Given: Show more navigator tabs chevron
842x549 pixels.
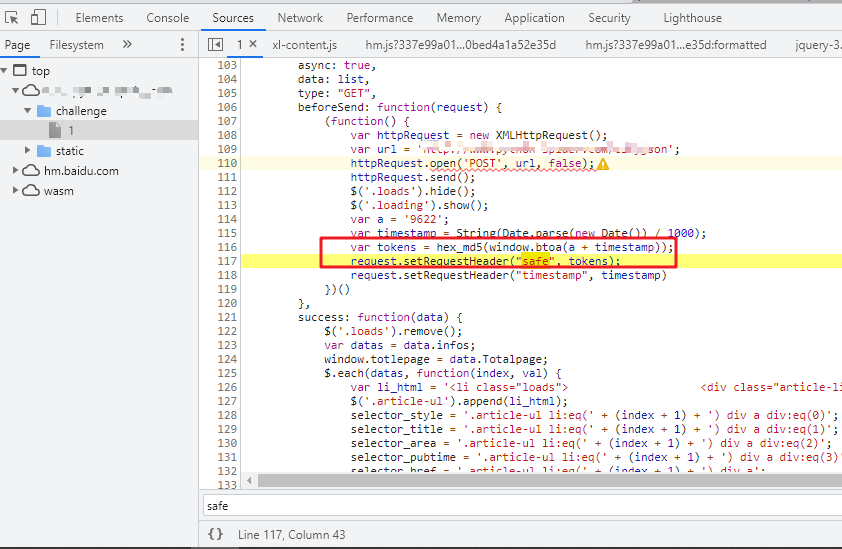Looking at the screenshot, I should click(x=127, y=45).
